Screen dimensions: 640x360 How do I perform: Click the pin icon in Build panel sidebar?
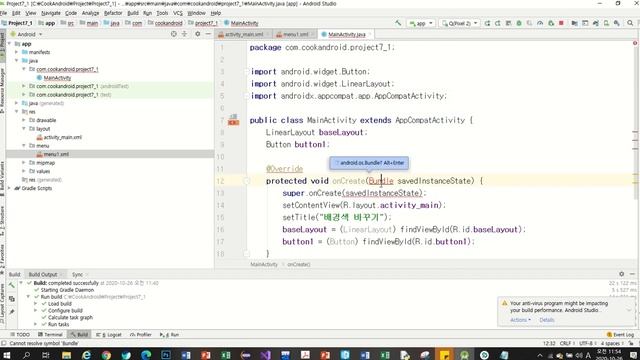(x=12, y=312)
